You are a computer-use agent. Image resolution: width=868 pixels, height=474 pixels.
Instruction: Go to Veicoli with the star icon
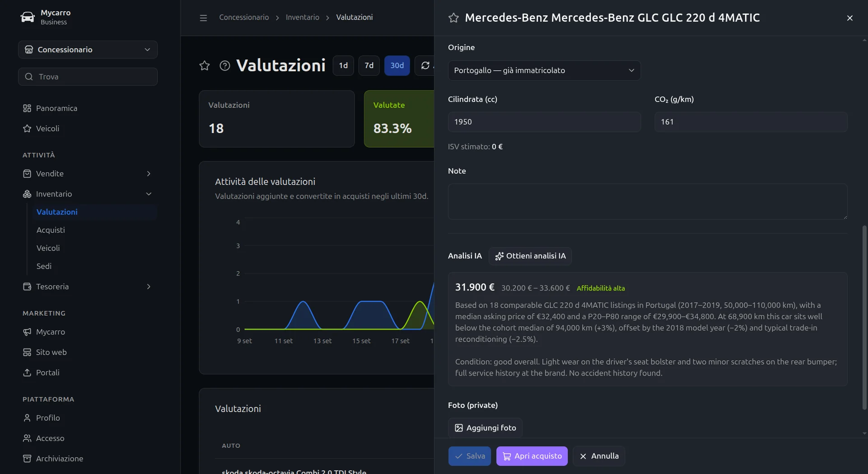[x=88, y=128]
